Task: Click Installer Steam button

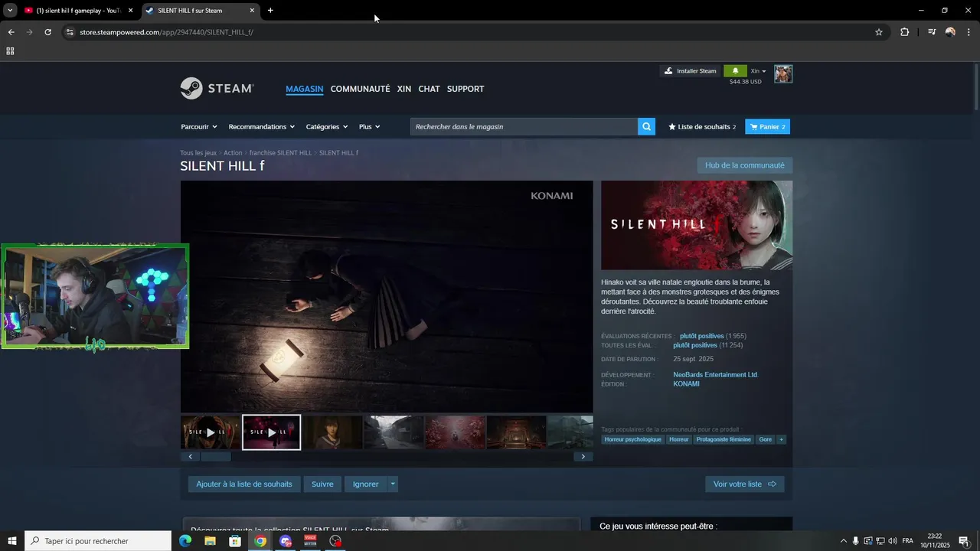Action: pos(690,71)
